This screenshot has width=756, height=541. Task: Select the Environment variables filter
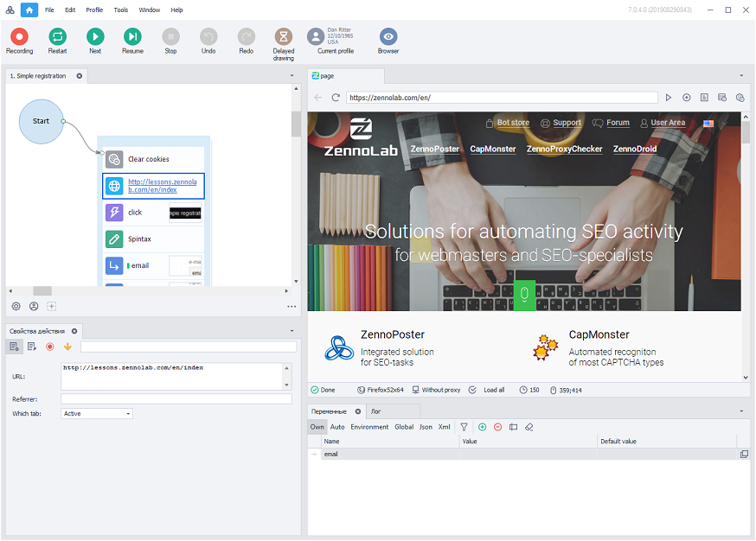[369, 427]
